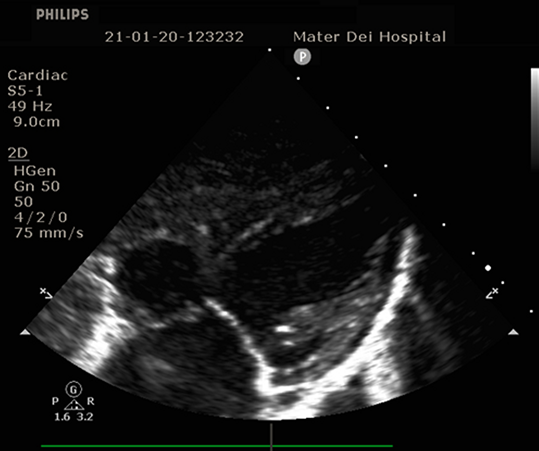Click the vertical timeline cursor marker
This screenshot has width=539, height=451.
pos(271,437)
